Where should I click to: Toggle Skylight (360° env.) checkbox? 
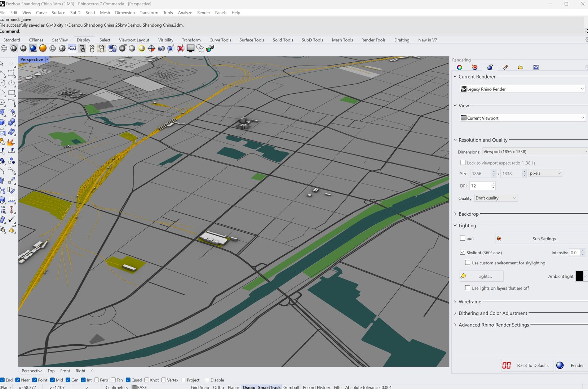(463, 252)
